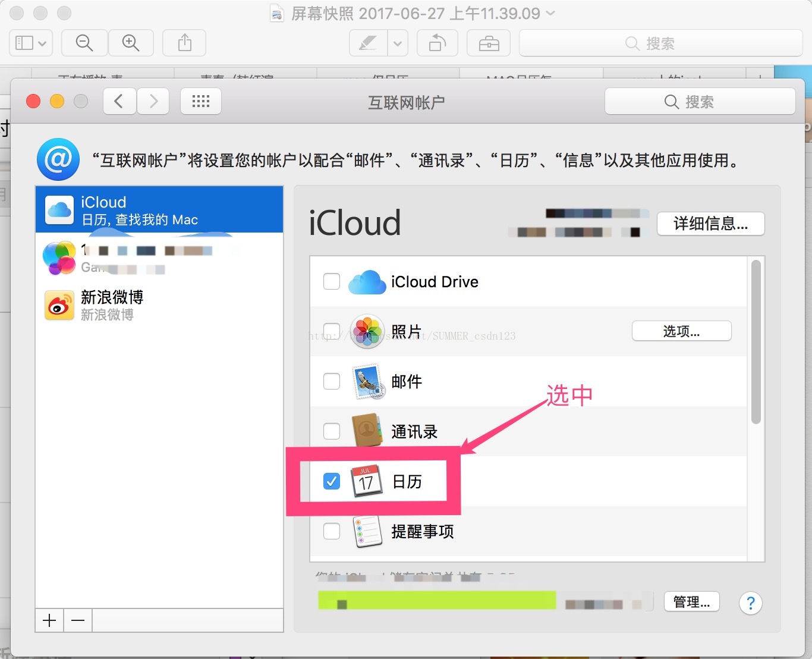Image resolution: width=812 pixels, height=659 pixels.
Task: Click the iCloud Drive label
Action: pos(435,282)
